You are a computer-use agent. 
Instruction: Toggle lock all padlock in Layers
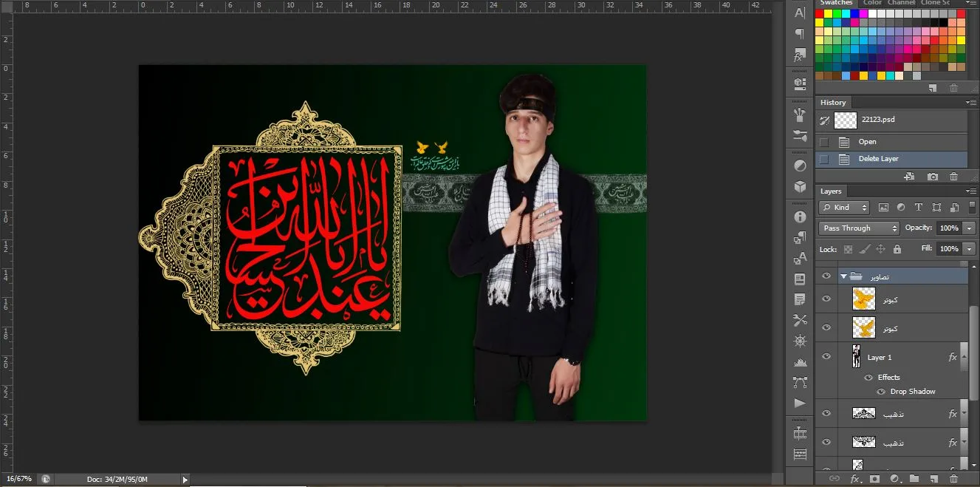pos(897,249)
